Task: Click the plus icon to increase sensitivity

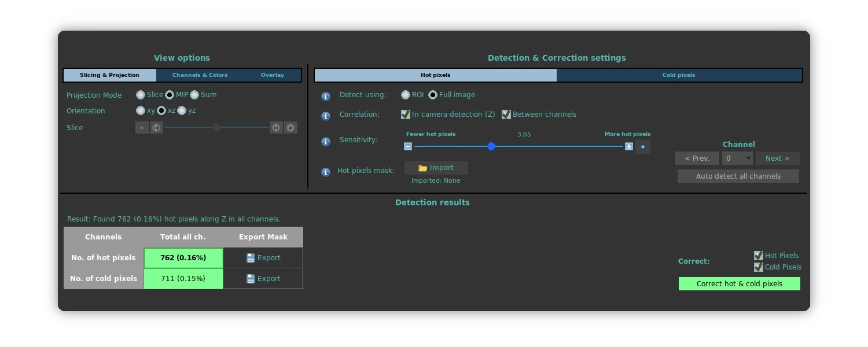Action: coord(629,147)
